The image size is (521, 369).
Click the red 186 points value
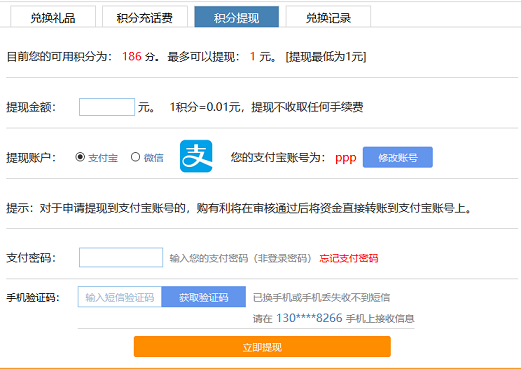132,56
